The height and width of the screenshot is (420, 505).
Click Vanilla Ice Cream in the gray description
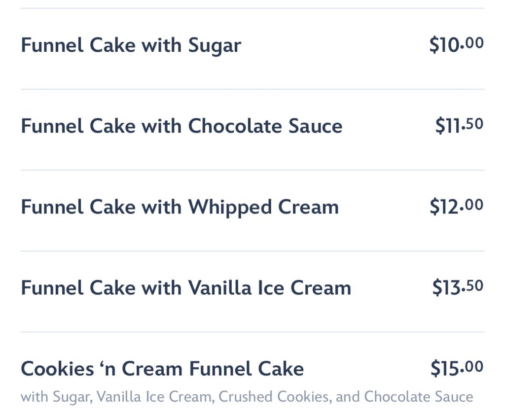click(155, 397)
